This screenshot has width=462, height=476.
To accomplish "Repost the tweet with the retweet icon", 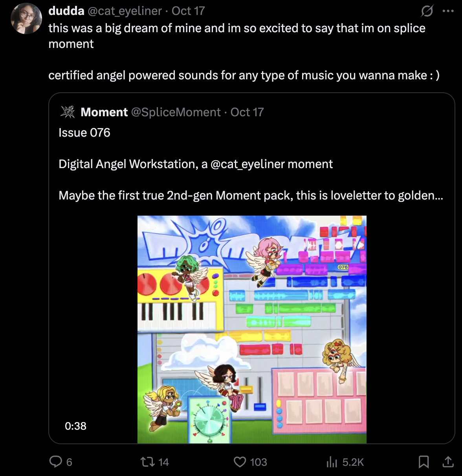I will pos(148,461).
